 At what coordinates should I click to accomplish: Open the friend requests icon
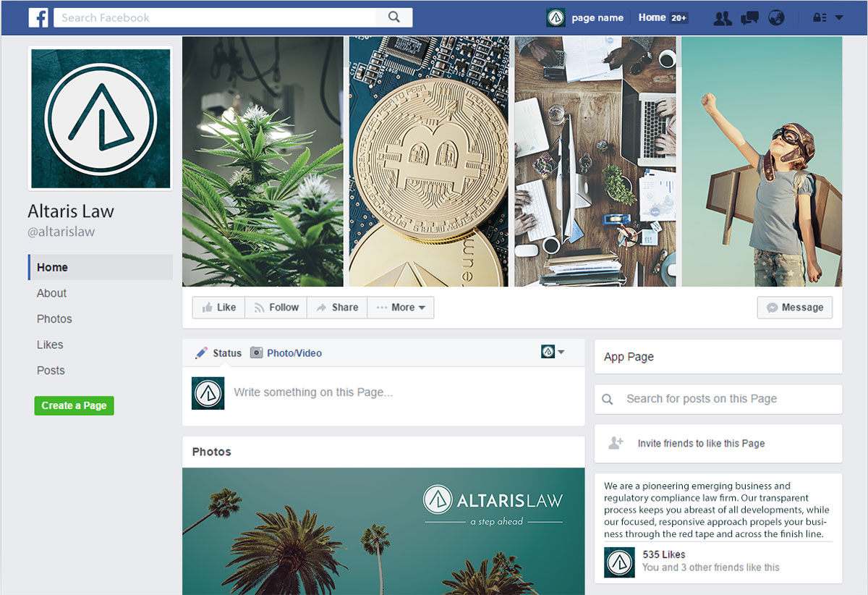click(x=723, y=18)
